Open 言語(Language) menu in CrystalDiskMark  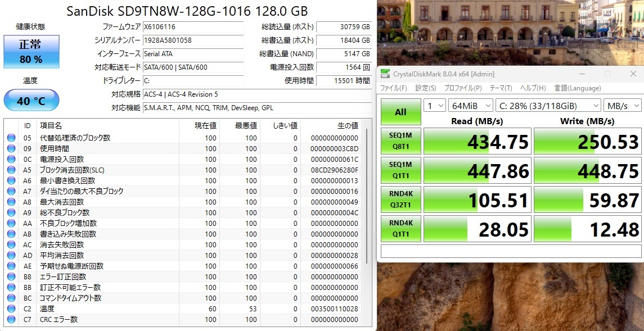point(578,88)
